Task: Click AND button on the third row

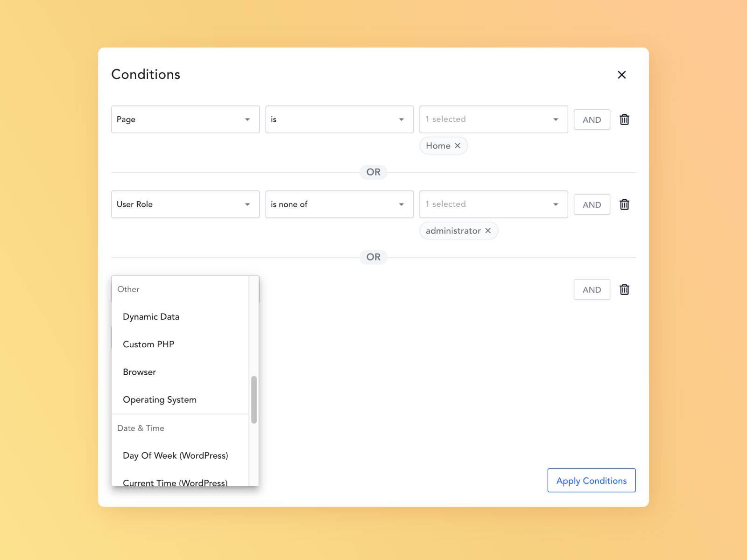Action: pyautogui.click(x=592, y=289)
